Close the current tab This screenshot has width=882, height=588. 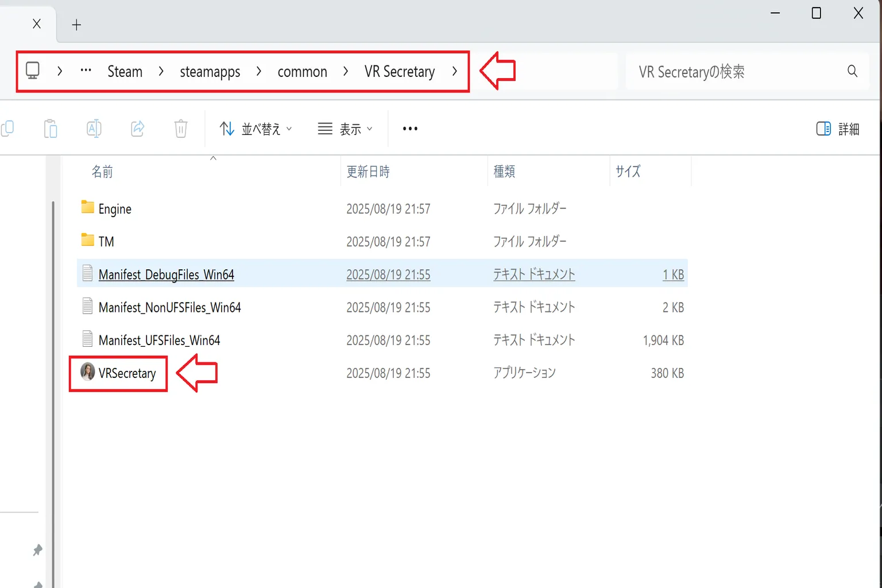(x=37, y=24)
